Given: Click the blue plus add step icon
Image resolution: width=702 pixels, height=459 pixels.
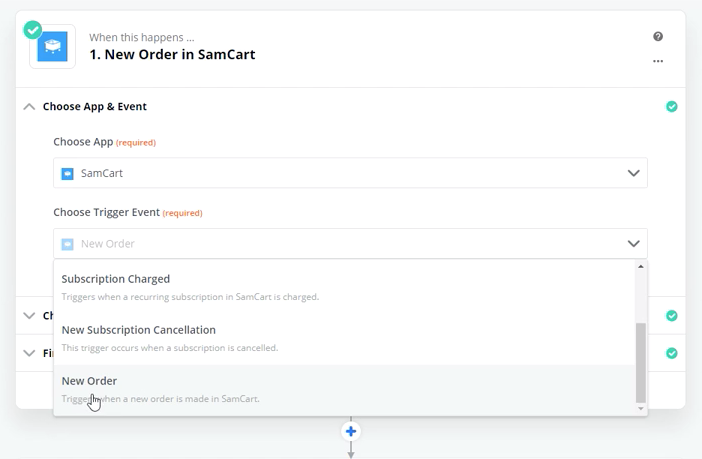Looking at the screenshot, I should (x=351, y=432).
